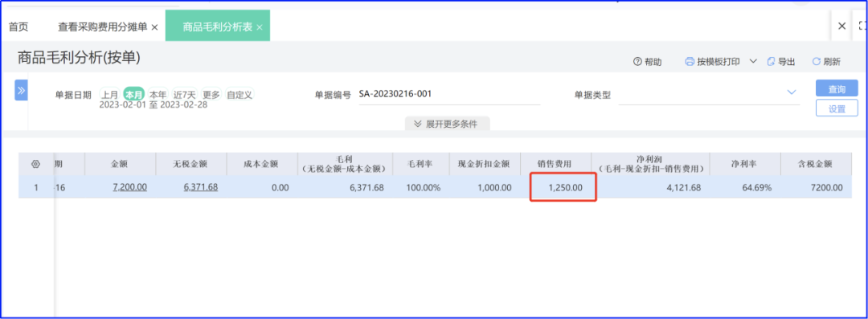Screen dimensions: 868x319
Task: Click the 单据编号 input field
Action: coord(449,94)
